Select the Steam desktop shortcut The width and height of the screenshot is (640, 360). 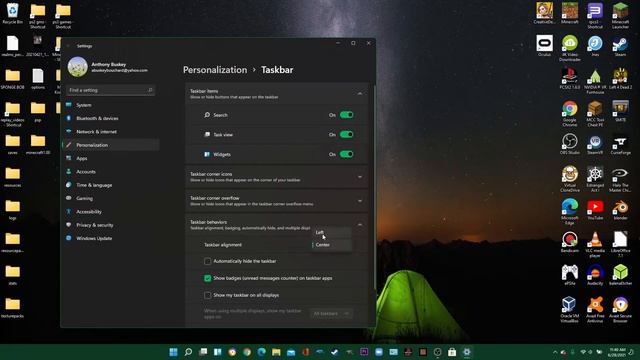point(620,46)
